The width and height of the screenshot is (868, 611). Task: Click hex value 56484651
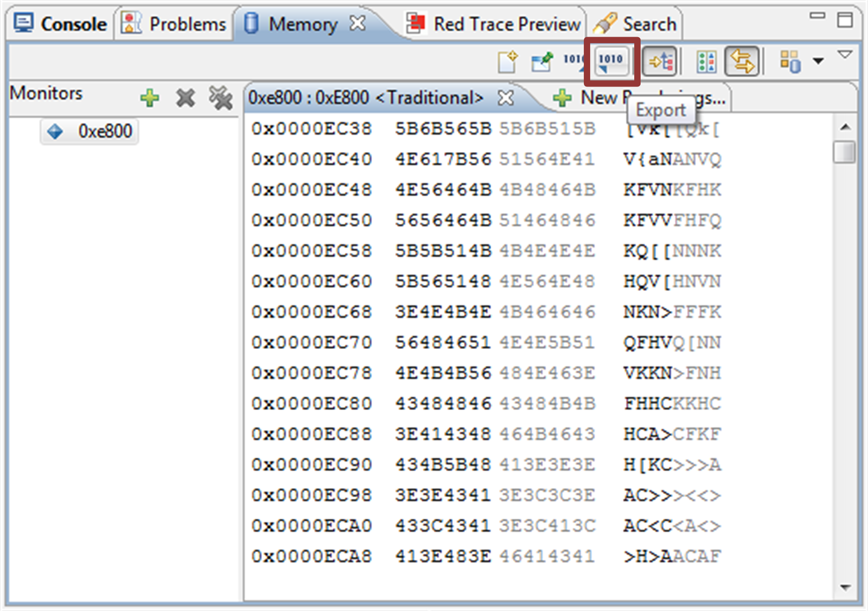(x=443, y=343)
